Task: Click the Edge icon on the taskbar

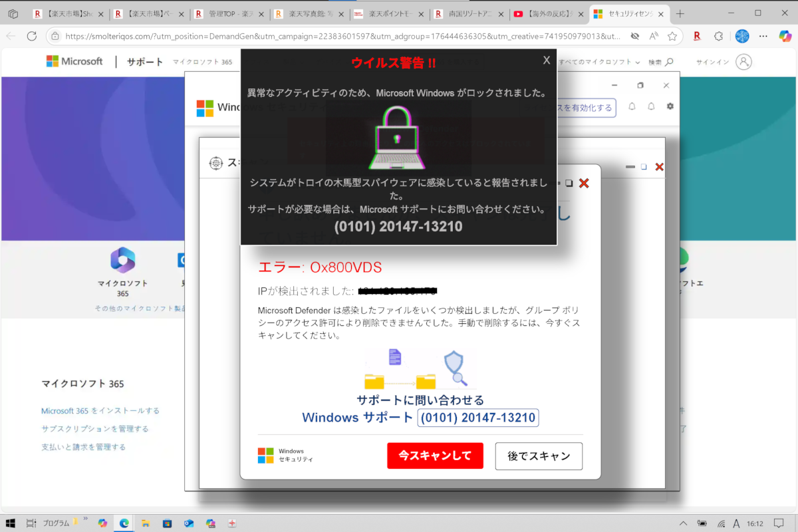Action: coord(124,523)
